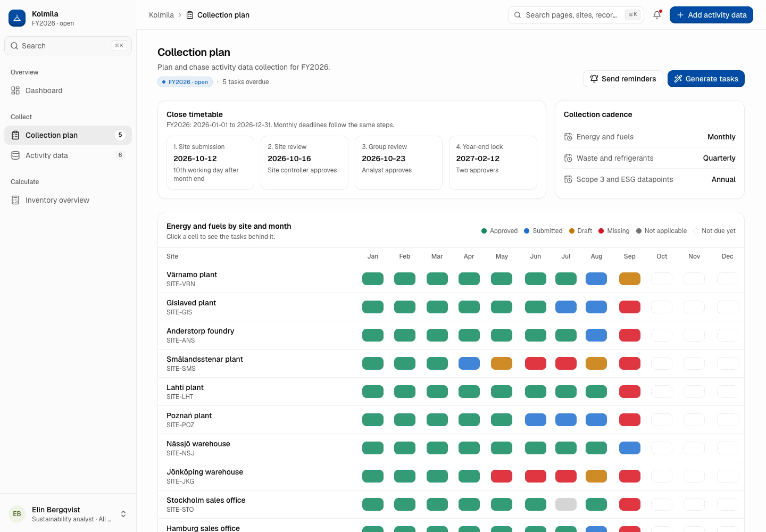Click the Dashboard grid icon in sidebar
This screenshot has height=532, width=766.
tap(15, 90)
